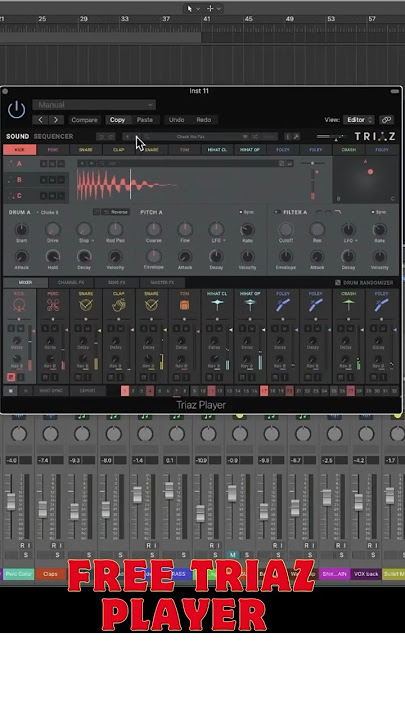The image size is (405, 720).
Task: Click the Undo button
Action: [x=176, y=120]
